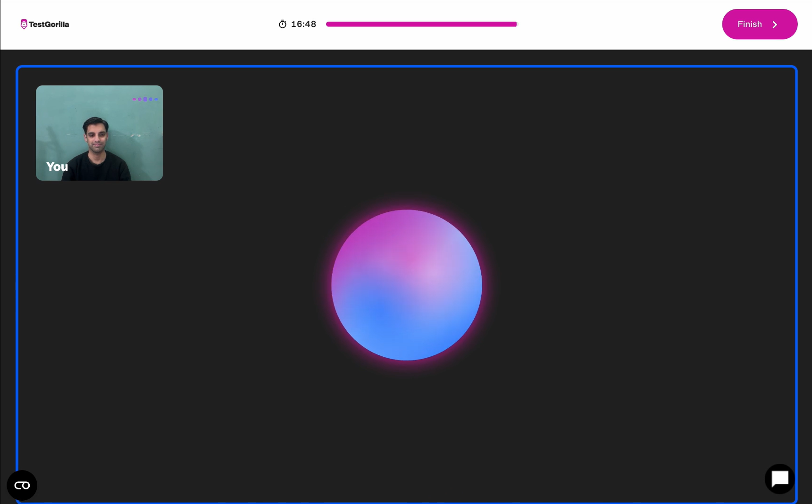The height and width of the screenshot is (504, 812).
Task: Click the 16:48 remaining time text
Action: pyautogui.click(x=303, y=24)
